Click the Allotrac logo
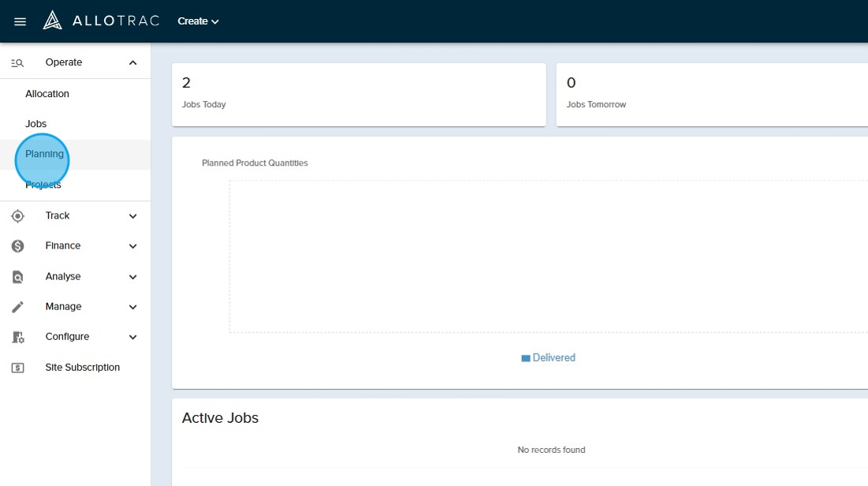 [x=101, y=21]
